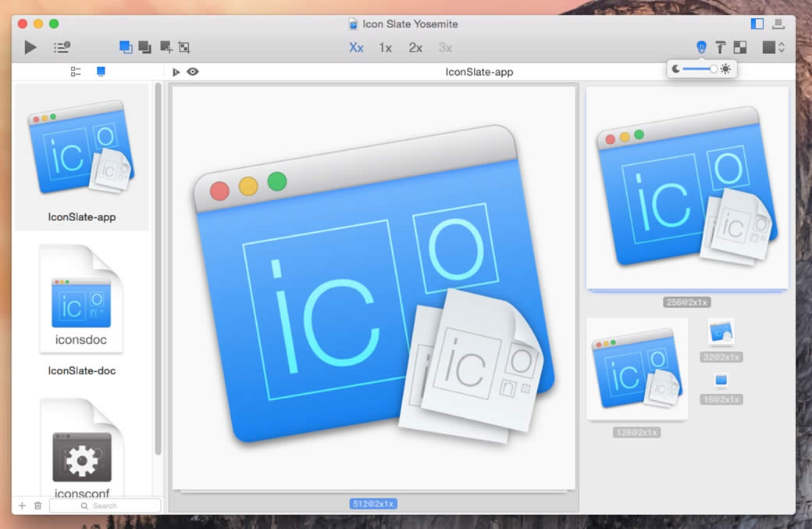Click the disclosure triangle above the canvas
The height and width of the screenshot is (529, 812).
coord(176,71)
